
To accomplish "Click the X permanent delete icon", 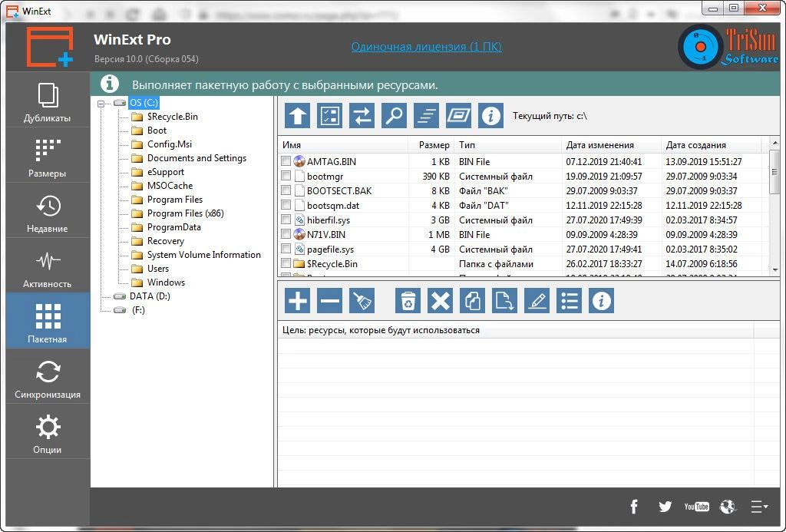I will click(x=440, y=301).
